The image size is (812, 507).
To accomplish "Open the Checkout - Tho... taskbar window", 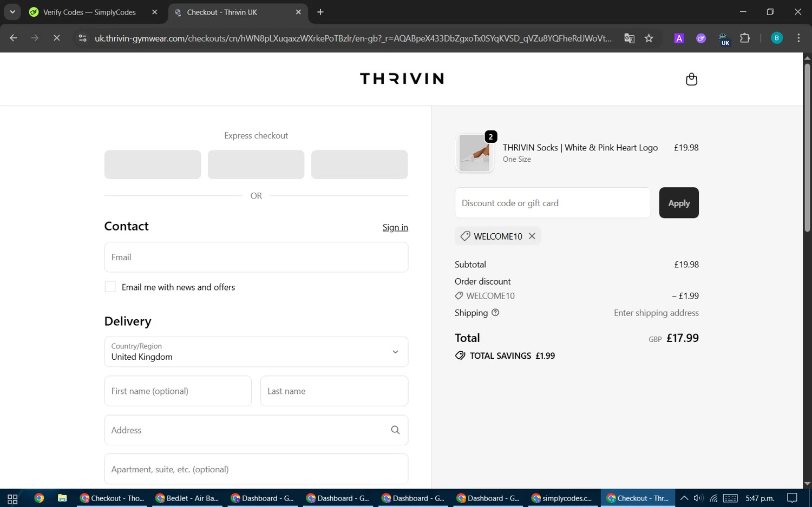I will (x=112, y=498).
